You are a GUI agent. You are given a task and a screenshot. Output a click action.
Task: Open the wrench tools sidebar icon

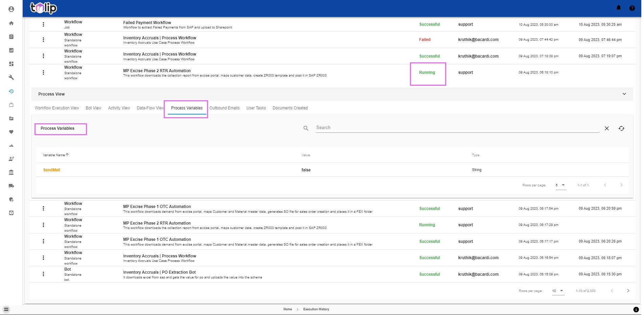[11, 77]
